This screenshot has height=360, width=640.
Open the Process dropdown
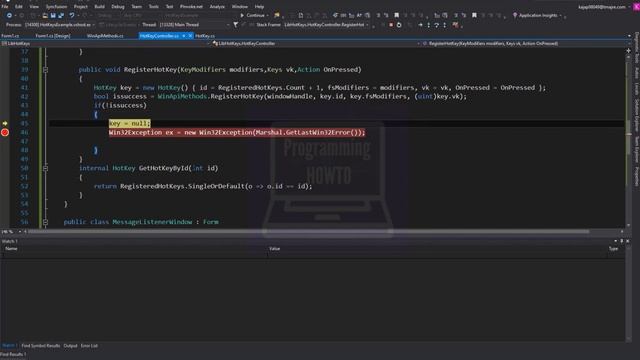(60, 25)
